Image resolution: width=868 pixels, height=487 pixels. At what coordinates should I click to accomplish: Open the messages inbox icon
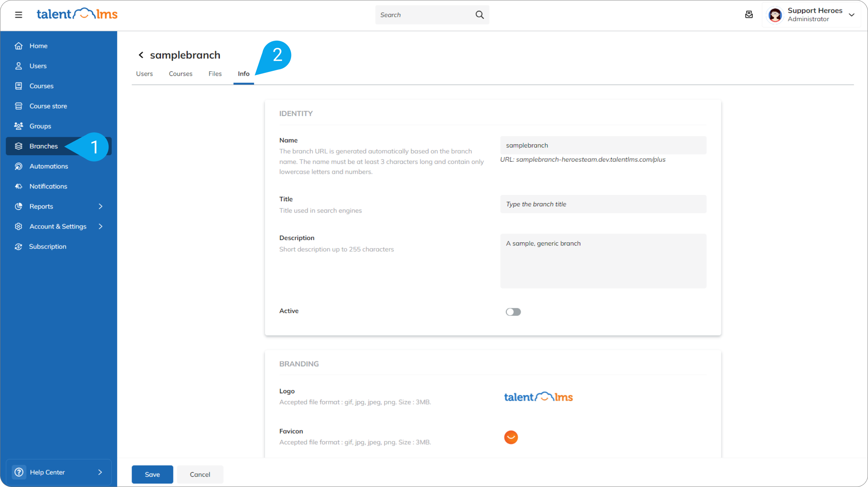[749, 15]
